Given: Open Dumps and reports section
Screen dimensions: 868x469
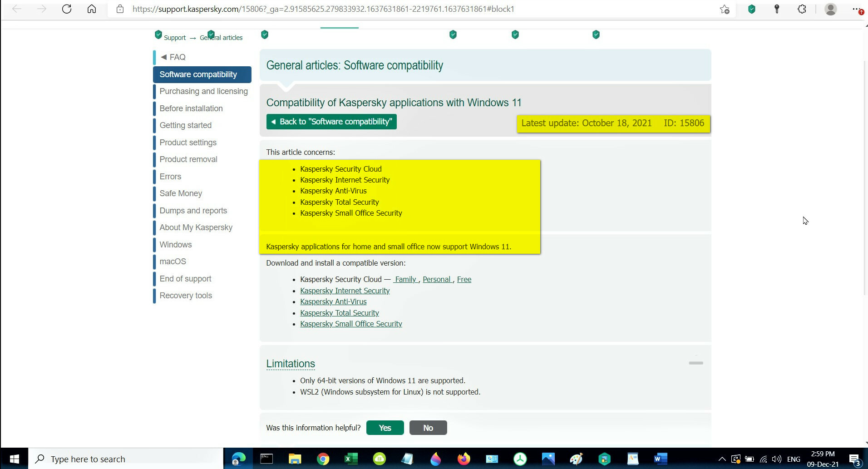Looking at the screenshot, I should pos(193,211).
